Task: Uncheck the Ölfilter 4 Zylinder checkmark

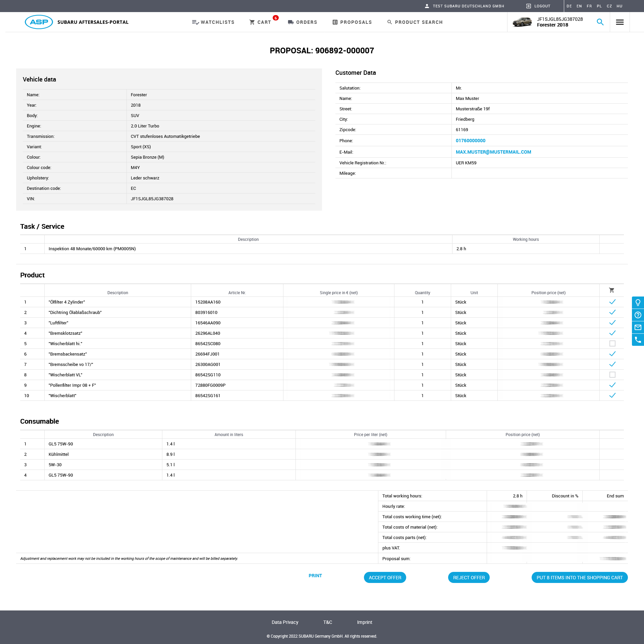Action: click(612, 302)
